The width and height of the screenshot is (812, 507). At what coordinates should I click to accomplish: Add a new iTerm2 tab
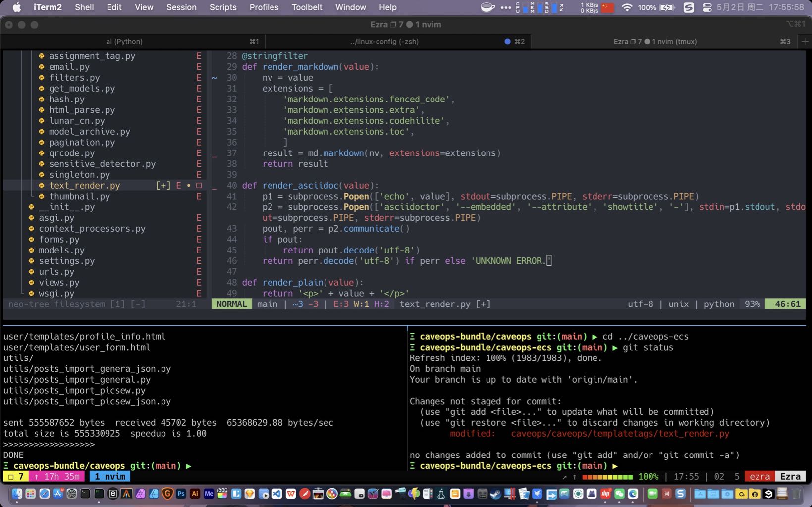805,42
